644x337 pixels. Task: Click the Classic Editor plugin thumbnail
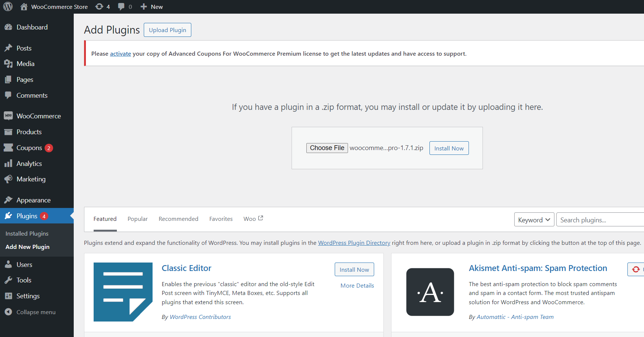123,292
